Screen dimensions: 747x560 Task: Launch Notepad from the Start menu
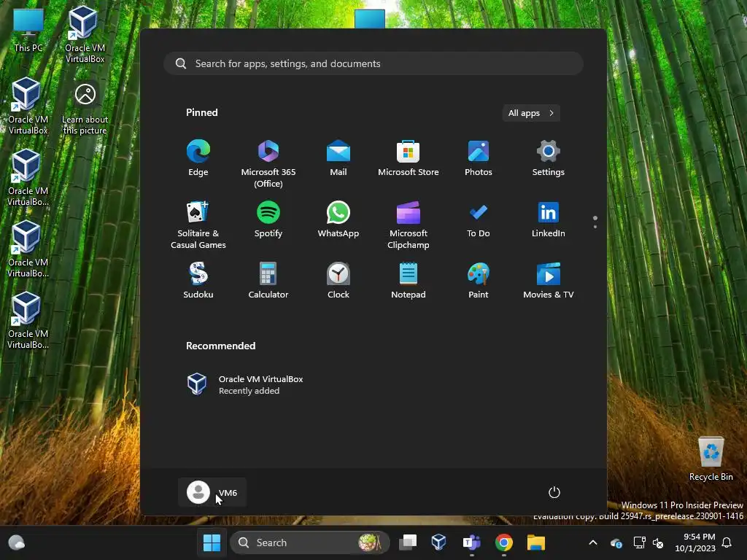click(409, 281)
